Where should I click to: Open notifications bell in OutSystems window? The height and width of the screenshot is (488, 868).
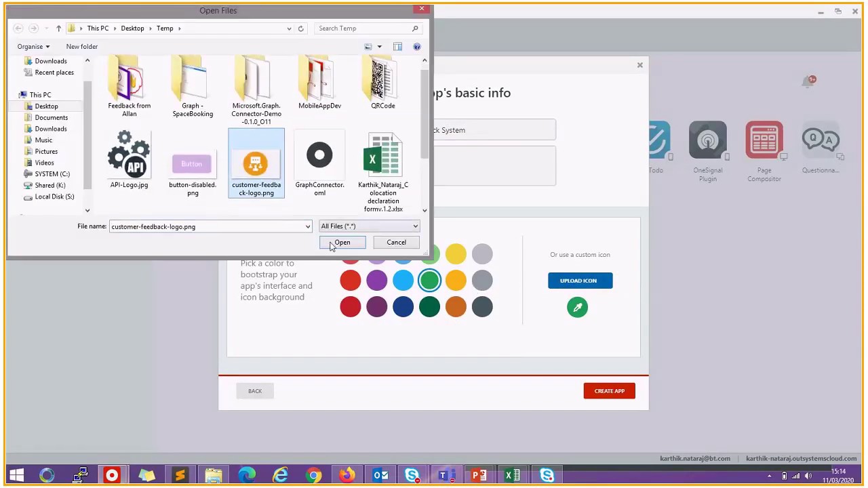point(808,82)
